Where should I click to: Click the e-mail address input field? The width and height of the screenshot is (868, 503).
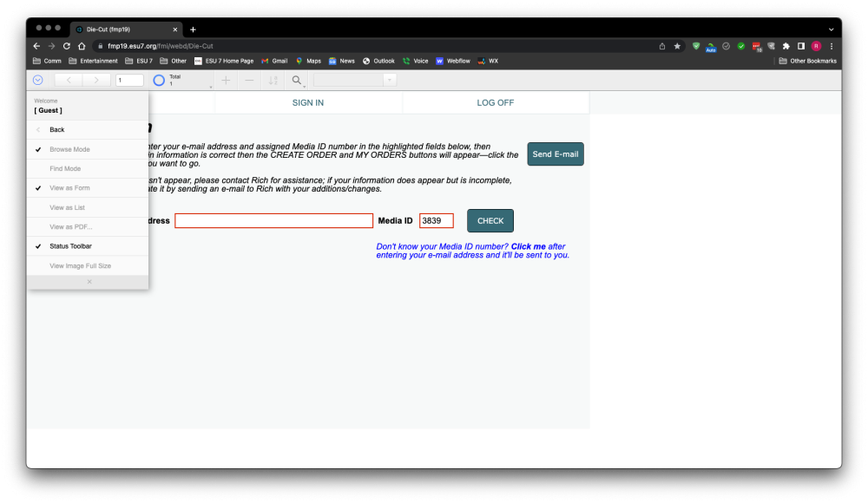click(273, 220)
